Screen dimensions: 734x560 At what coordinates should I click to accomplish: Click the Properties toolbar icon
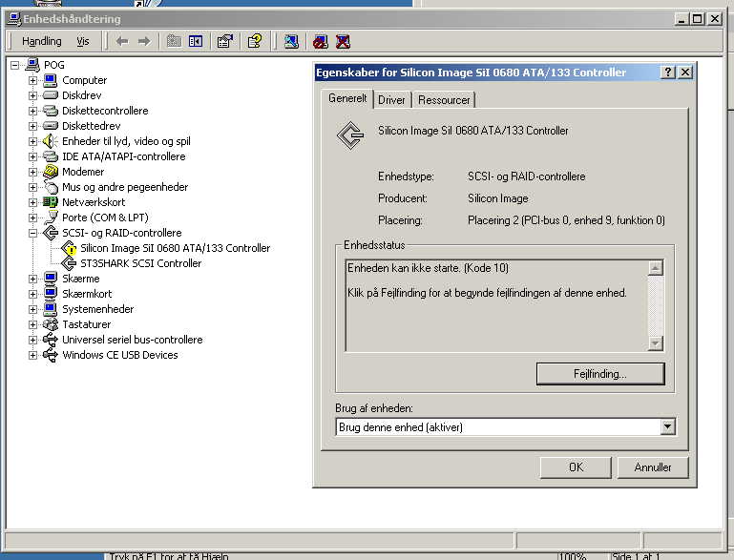pyautogui.click(x=225, y=41)
